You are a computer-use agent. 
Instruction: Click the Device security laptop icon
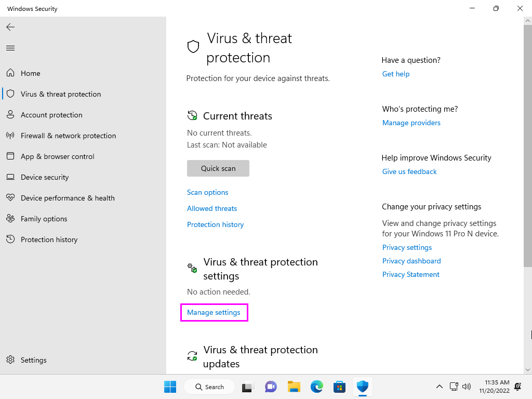pyautogui.click(x=10, y=177)
